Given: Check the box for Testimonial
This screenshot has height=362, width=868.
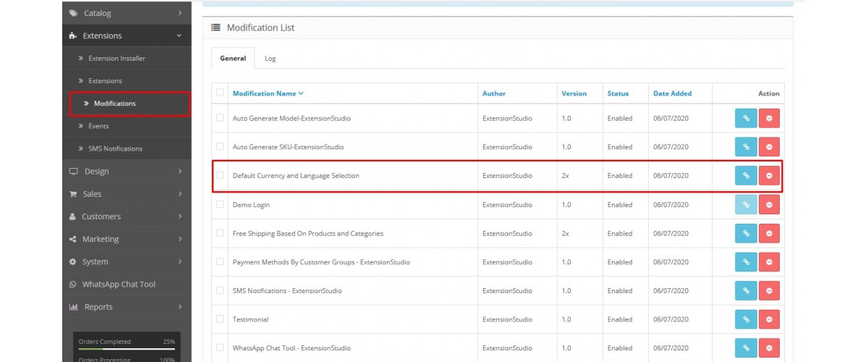Looking at the screenshot, I should pyautogui.click(x=220, y=319).
